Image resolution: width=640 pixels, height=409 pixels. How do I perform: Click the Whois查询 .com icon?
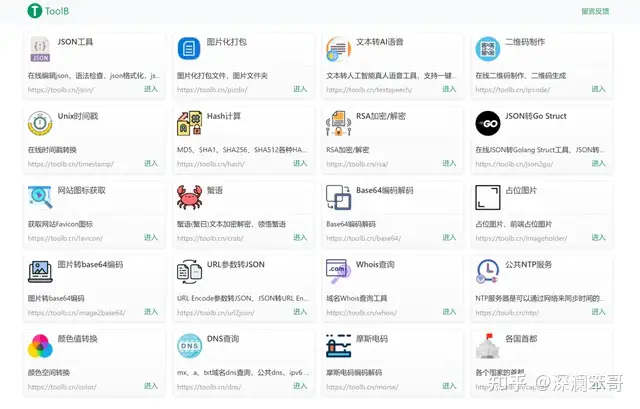coord(338,271)
